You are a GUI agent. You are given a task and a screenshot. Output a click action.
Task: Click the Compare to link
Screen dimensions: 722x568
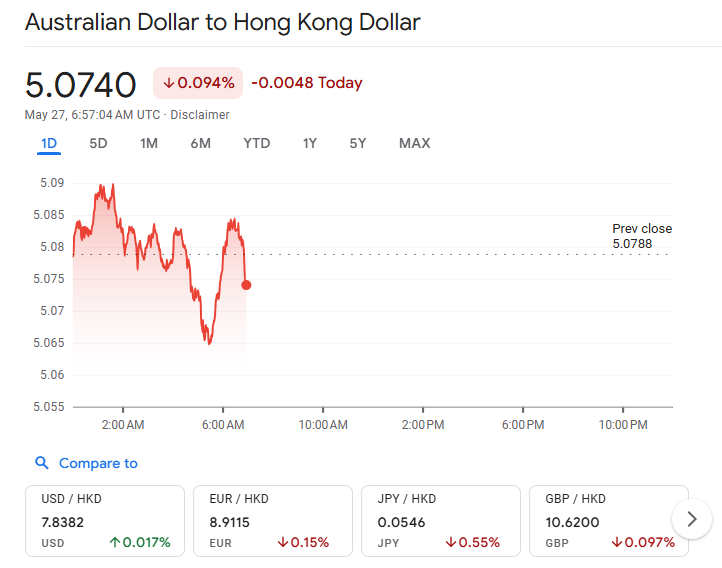(x=98, y=463)
